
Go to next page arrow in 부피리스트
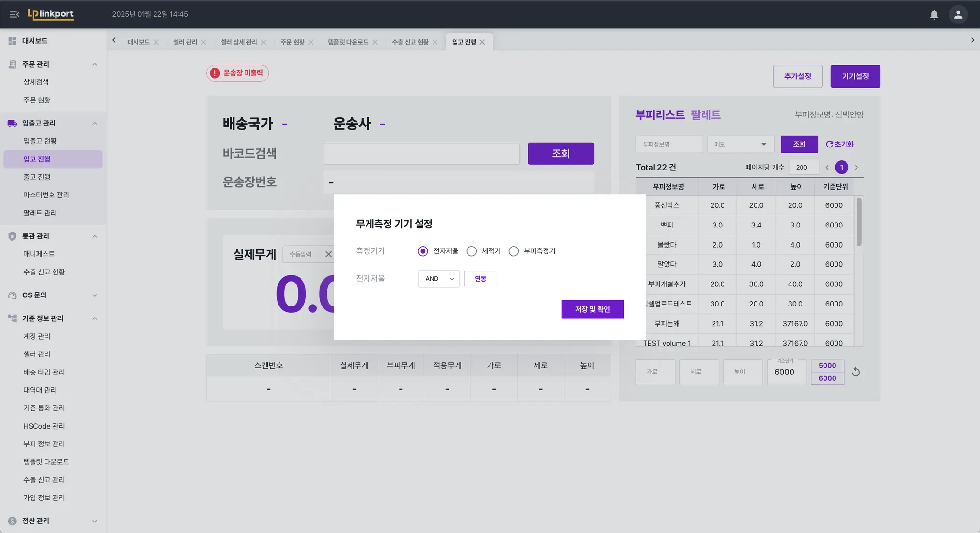[856, 167]
